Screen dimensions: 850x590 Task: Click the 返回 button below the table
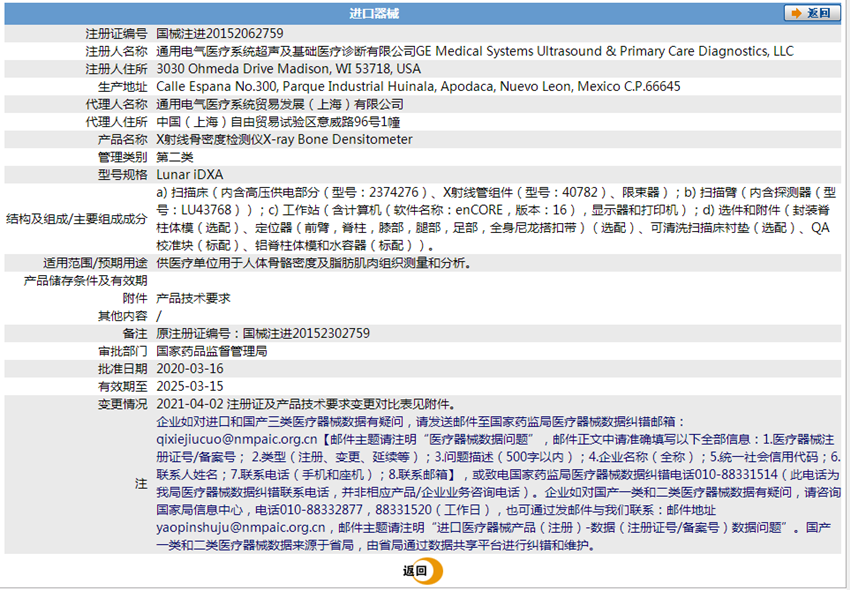point(422,570)
